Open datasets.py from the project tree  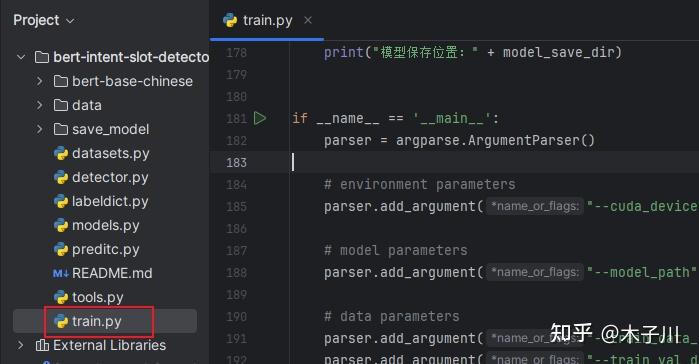tap(111, 153)
